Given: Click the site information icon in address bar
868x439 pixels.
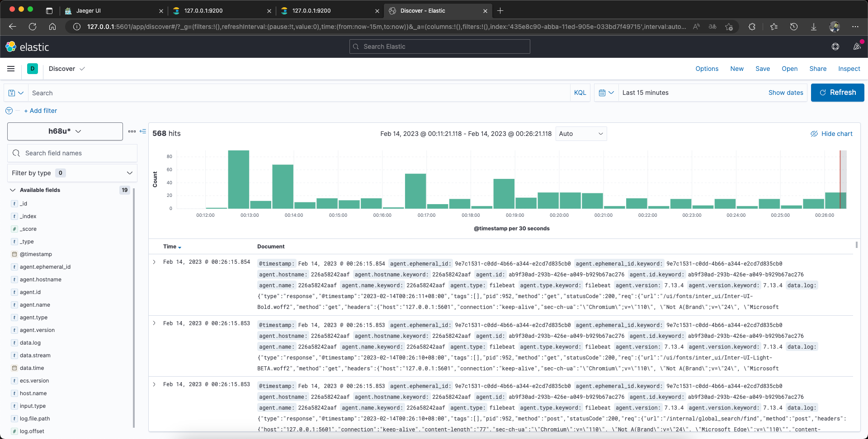Looking at the screenshot, I should pos(77,27).
